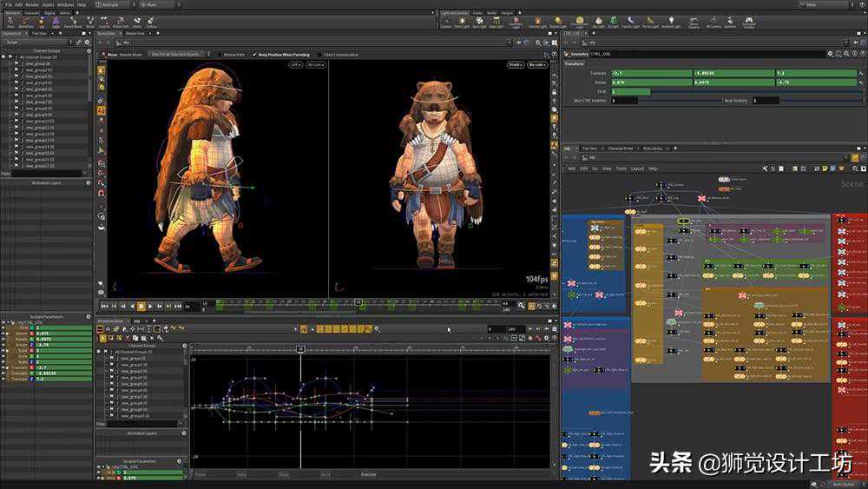The height and width of the screenshot is (489, 868).
Task: Open the Front viewport view dropdown
Action: pyautogui.click(x=516, y=64)
